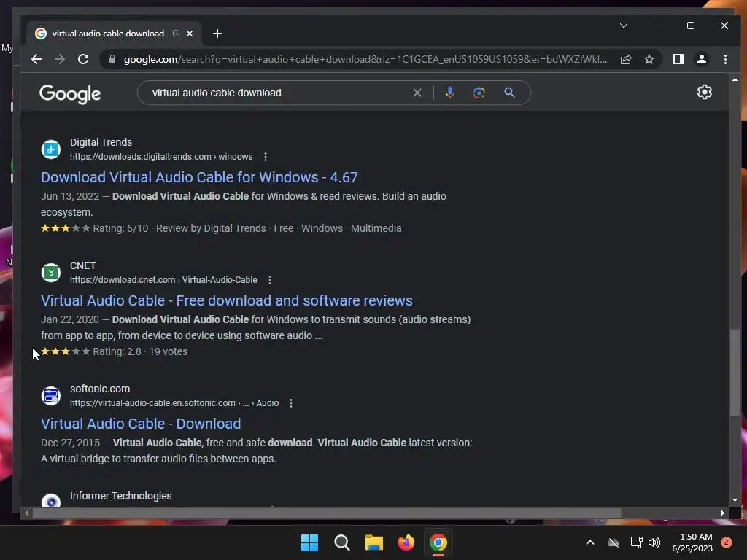Open Download Virtual Audio Cable for Windows link
Screen dimensions: 747x560
[x=199, y=177]
